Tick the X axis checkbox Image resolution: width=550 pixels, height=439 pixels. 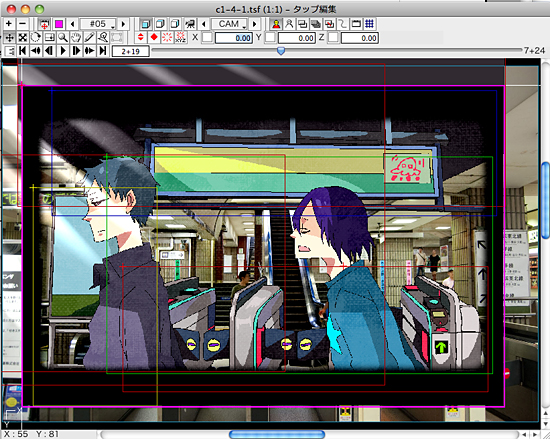207,38
